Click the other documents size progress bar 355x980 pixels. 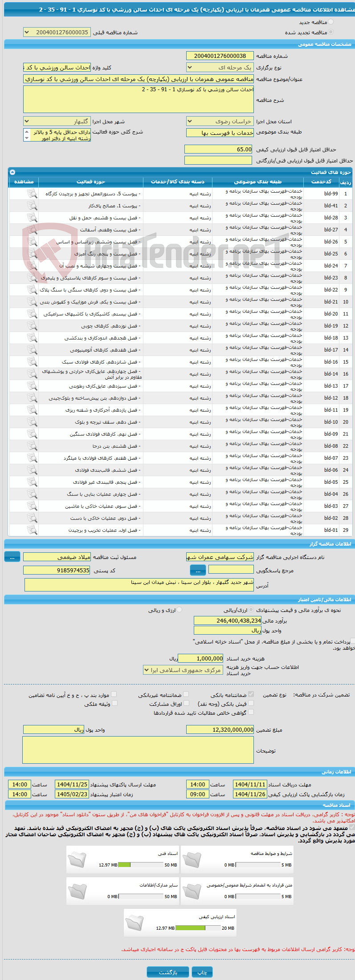(141, 896)
